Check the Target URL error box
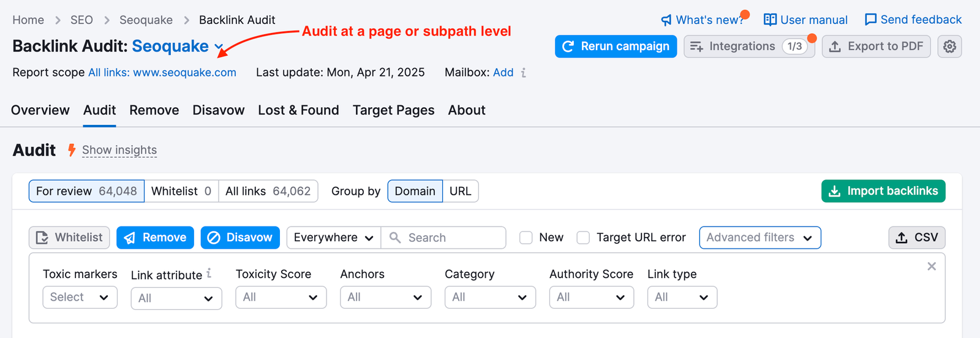This screenshot has width=980, height=338. (584, 238)
